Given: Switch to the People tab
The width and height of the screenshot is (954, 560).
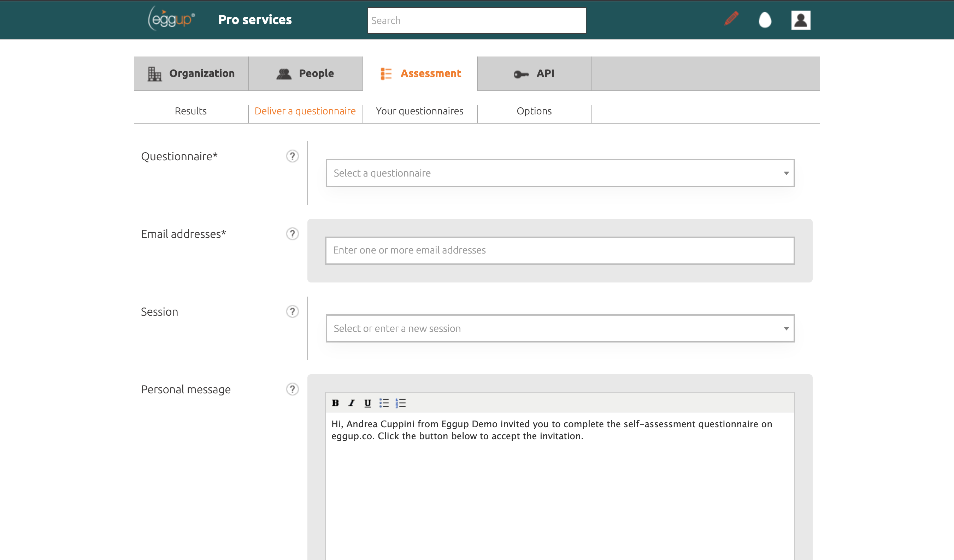Looking at the screenshot, I should pos(306,73).
